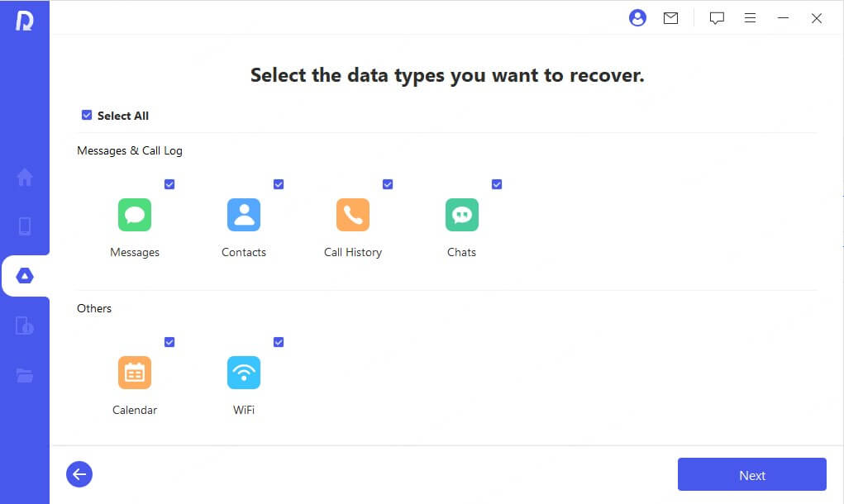Click the WiFi data type icon
This screenshot has height=504, width=844.
[x=244, y=373]
